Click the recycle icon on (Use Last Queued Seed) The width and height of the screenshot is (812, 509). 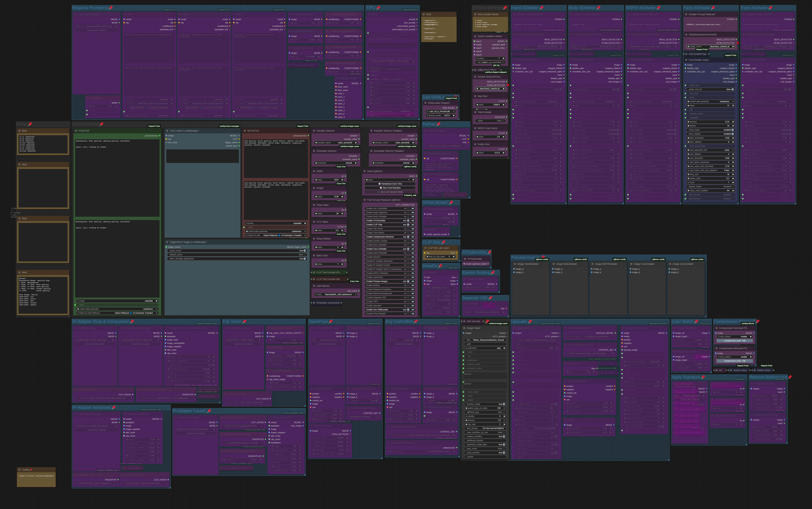click(x=379, y=192)
